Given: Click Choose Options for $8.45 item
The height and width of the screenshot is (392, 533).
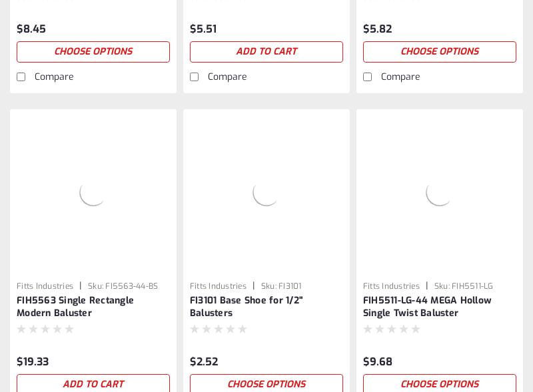Looking at the screenshot, I should click(93, 52).
